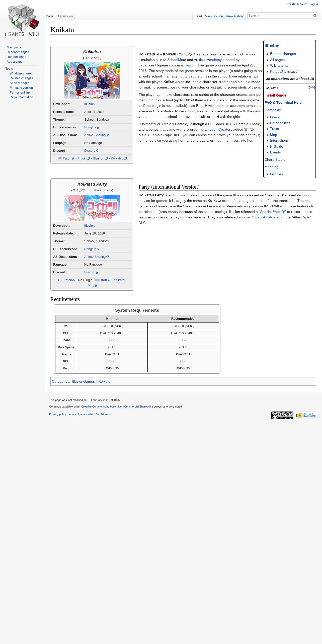Open the Goals link
Viewport: 322px width, 644px height.
pos(275,117)
